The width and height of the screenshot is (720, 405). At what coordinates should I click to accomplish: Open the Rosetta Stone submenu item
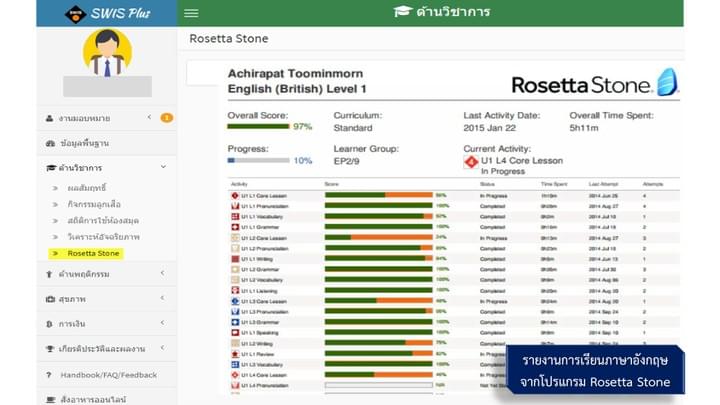click(x=94, y=254)
